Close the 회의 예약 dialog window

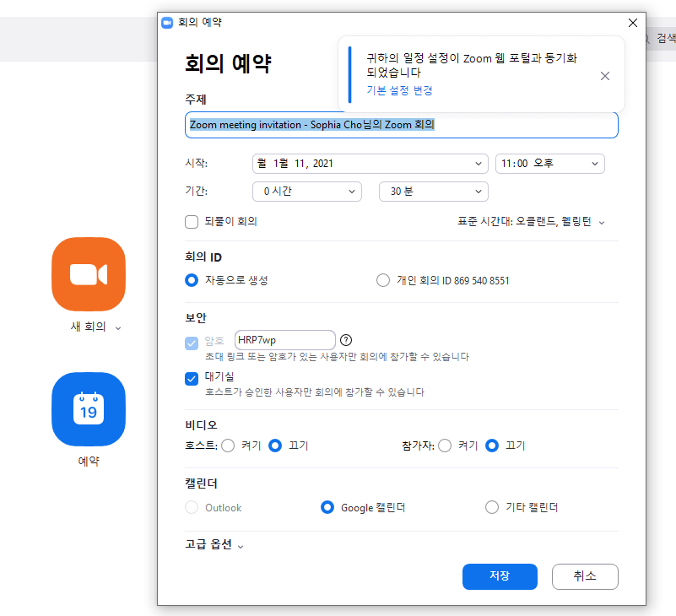tap(632, 23)
